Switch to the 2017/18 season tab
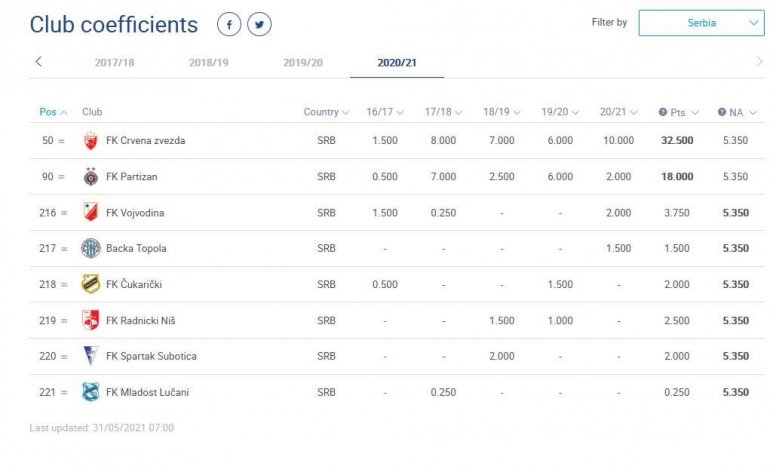This screenshot has width=770, height=472. (115, 62)
